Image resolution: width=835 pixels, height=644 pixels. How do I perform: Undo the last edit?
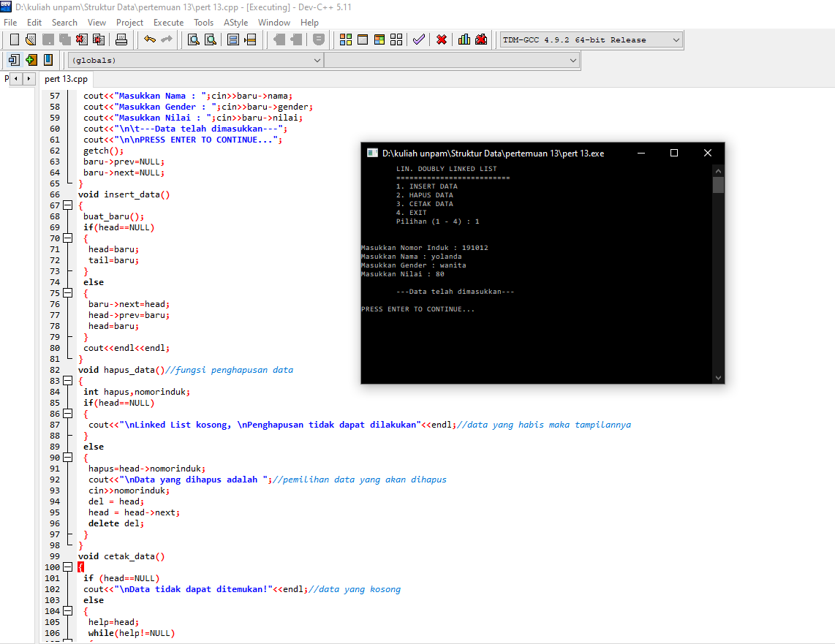click(150, 39)
